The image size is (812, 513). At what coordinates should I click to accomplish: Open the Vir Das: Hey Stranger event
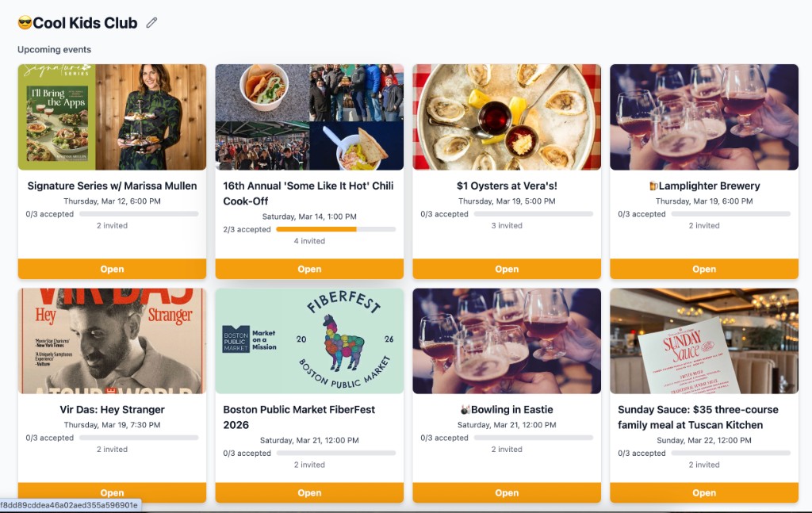coord(112,492)
